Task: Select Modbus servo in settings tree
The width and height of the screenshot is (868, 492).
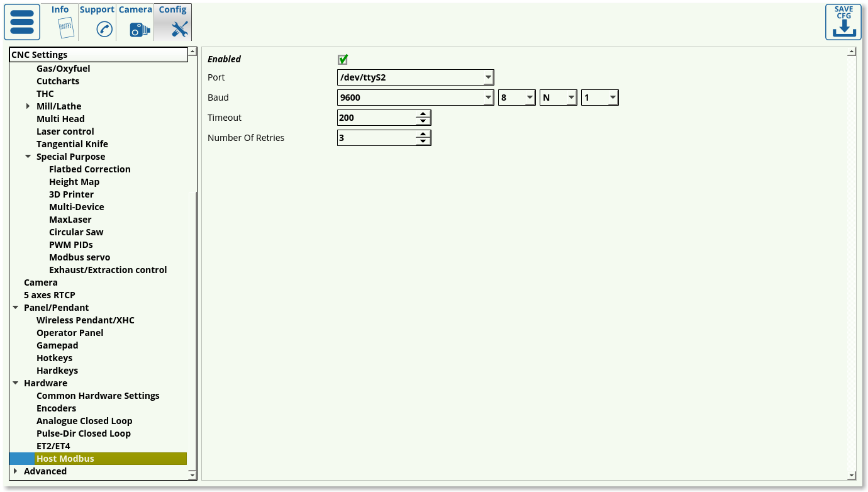Action: pyautogui.click(x=79, y=257)
